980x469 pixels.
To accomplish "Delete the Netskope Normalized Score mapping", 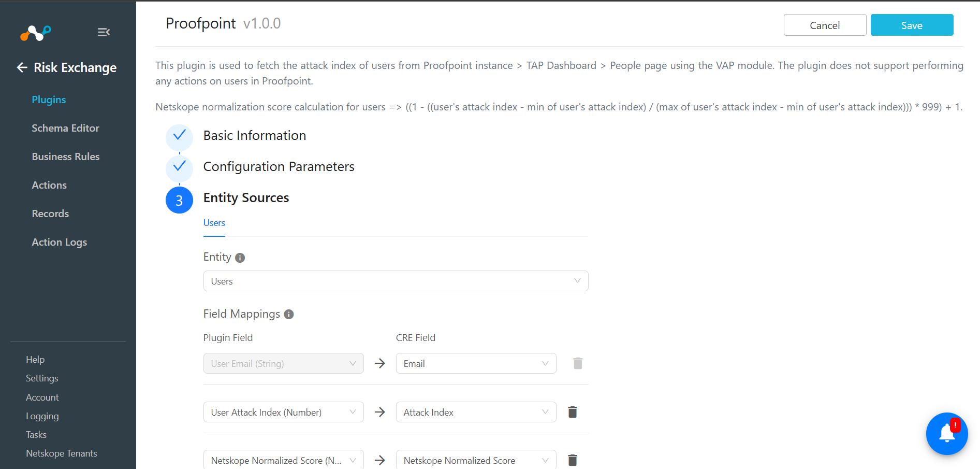I will (x=573, y=460).
